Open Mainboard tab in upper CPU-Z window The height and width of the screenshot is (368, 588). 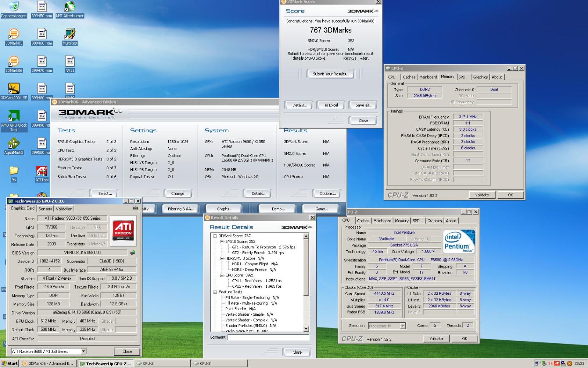428,77
